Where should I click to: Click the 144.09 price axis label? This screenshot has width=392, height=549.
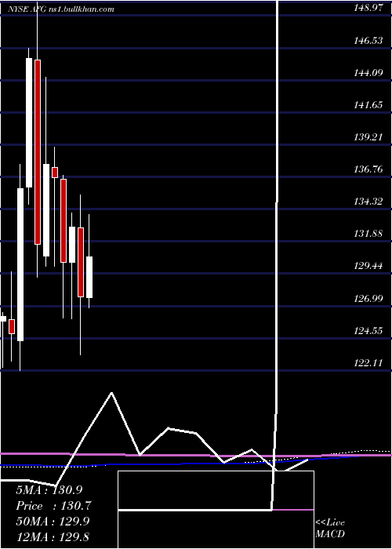pos(368,73)
